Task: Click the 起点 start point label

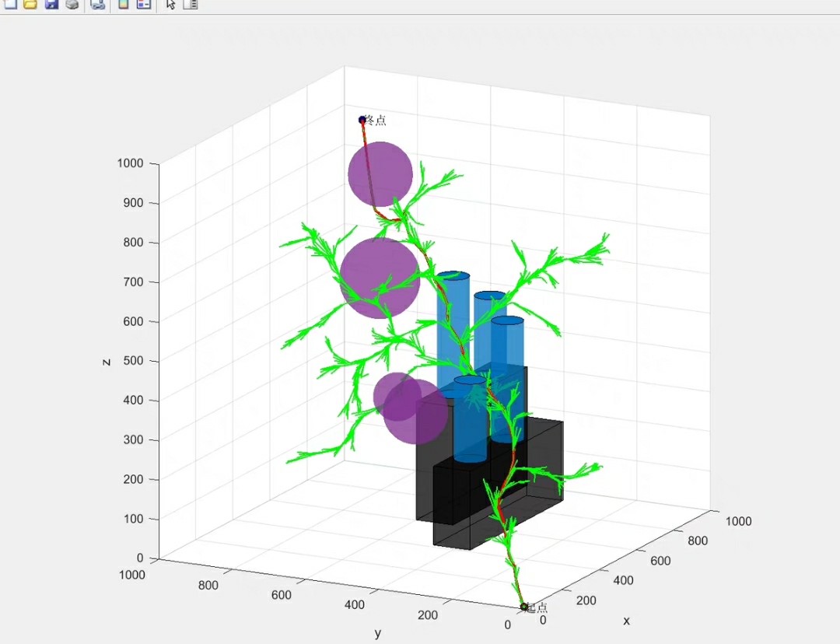Action: click(537, 607)
